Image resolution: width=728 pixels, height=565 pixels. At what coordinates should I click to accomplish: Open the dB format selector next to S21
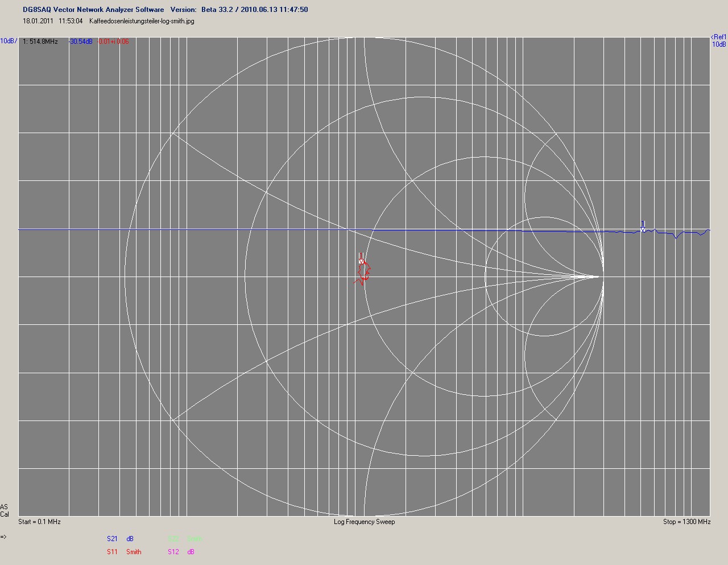pos(130,538)
